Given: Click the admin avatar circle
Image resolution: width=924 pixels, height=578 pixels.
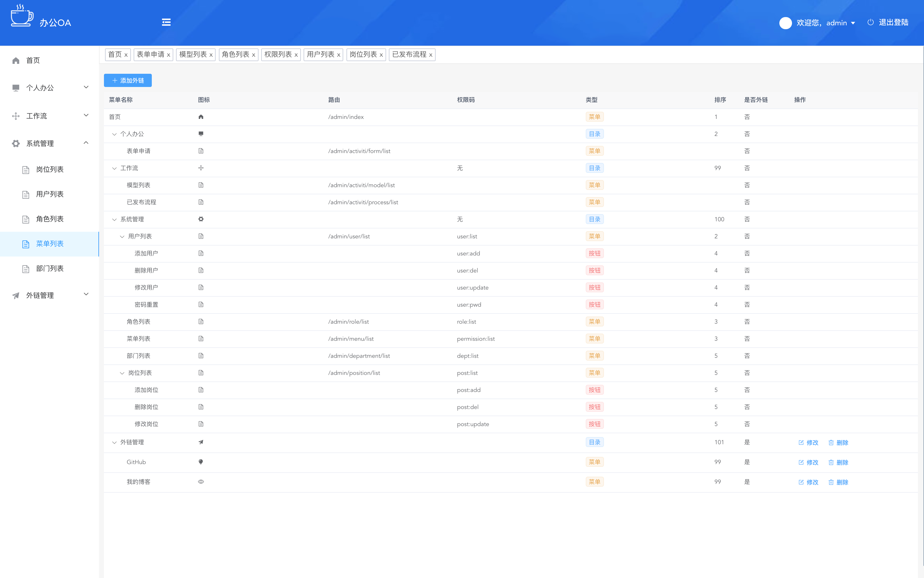Looking at the screenshot, I should click(785, 23).
